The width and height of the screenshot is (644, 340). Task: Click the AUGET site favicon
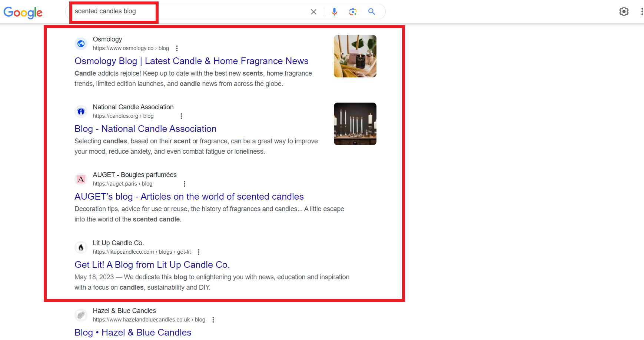pos(81,179)
